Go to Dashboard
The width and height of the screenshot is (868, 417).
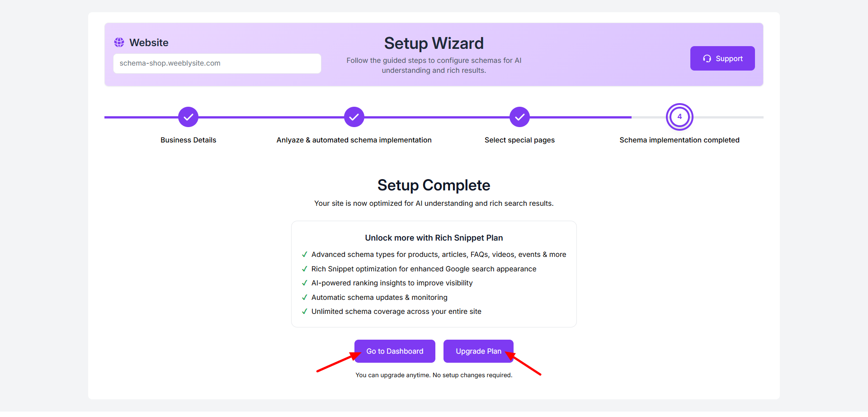point(395,351)
